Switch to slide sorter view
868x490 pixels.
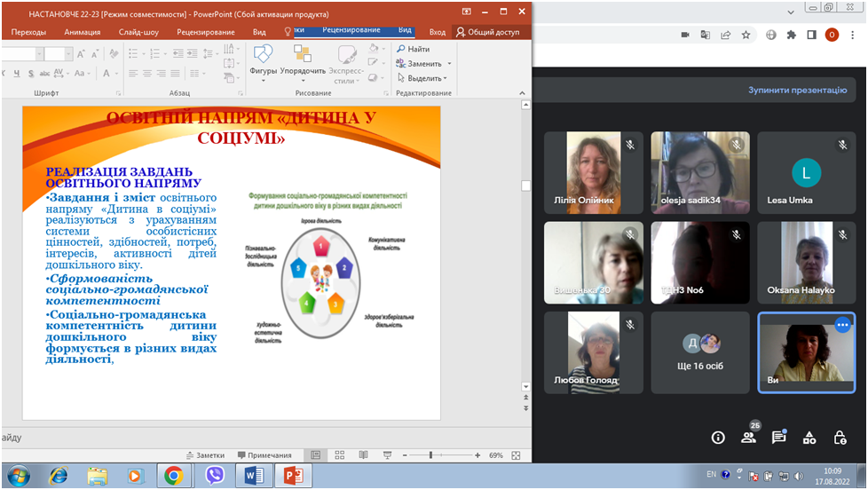(x=340, y=455)
